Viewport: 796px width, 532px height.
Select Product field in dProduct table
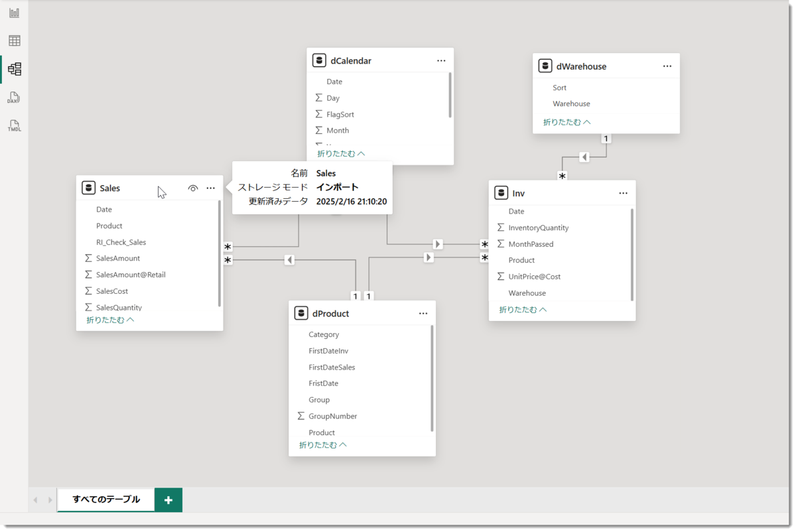tap(322, 432)
